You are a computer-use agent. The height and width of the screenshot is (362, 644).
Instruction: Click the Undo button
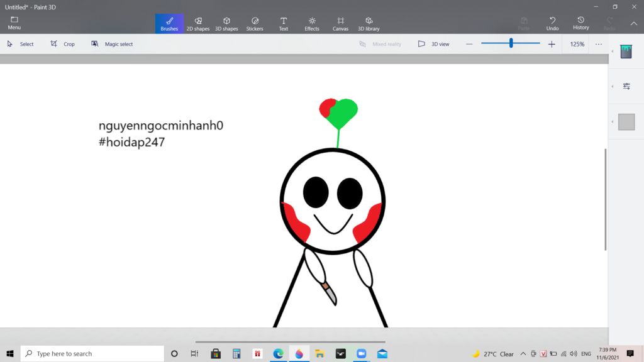click(552, 23)
